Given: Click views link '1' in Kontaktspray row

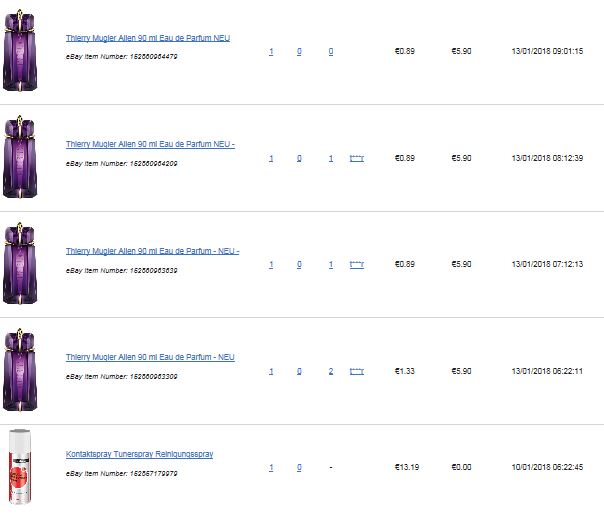Looking at the screenshot, I should click(x=271, y=468).
